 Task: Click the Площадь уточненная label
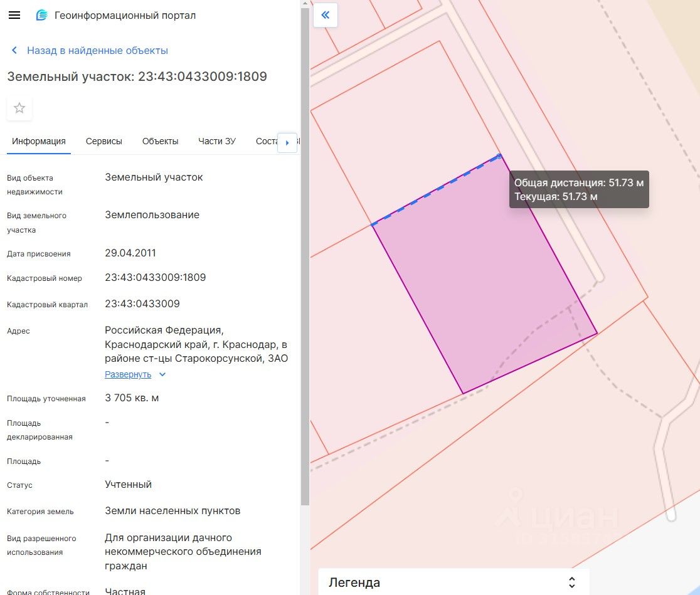pos(46,399)
